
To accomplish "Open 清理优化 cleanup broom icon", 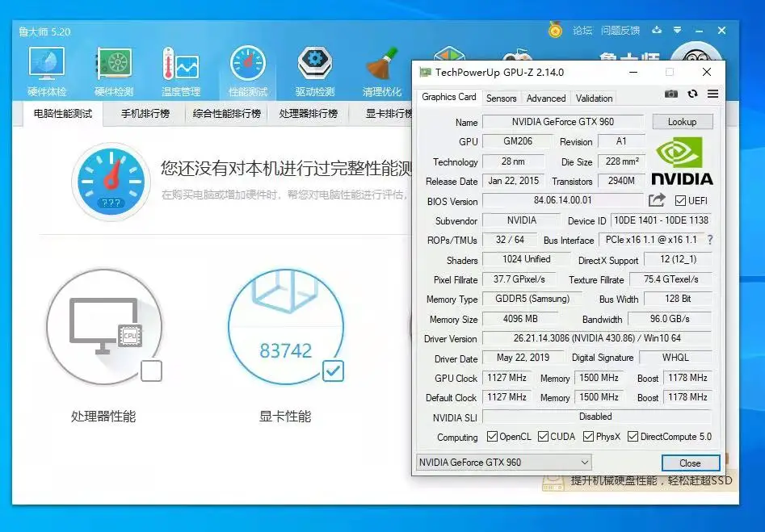I will click(x=382, y=72).
